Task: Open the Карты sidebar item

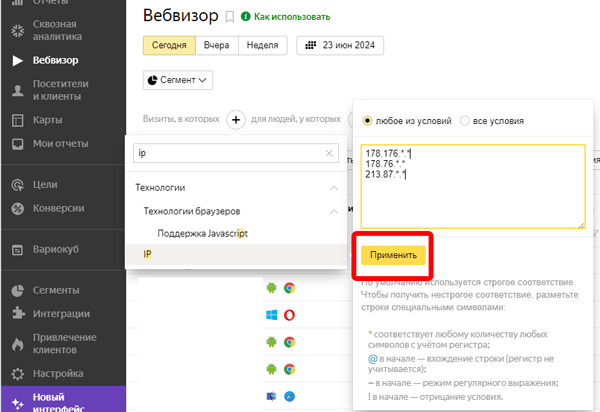Action: click(47, 120)
